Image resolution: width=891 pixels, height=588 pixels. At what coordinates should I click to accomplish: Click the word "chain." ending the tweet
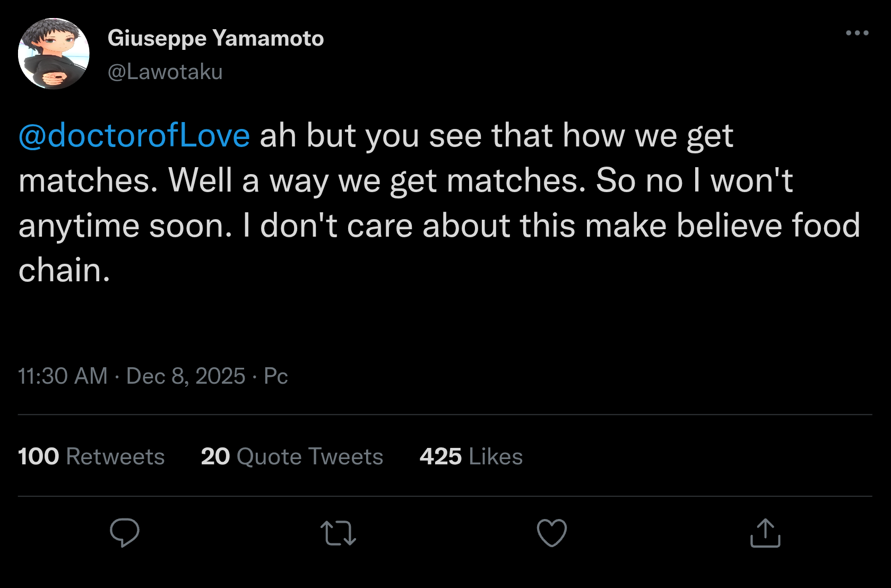coord(64,270)
